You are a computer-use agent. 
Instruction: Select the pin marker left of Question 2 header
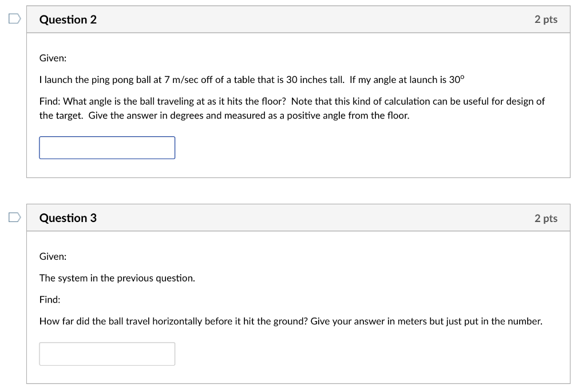point(14,18)
